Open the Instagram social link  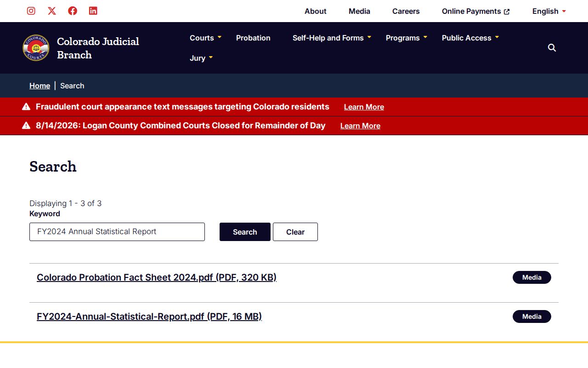(x=31, y=11)
